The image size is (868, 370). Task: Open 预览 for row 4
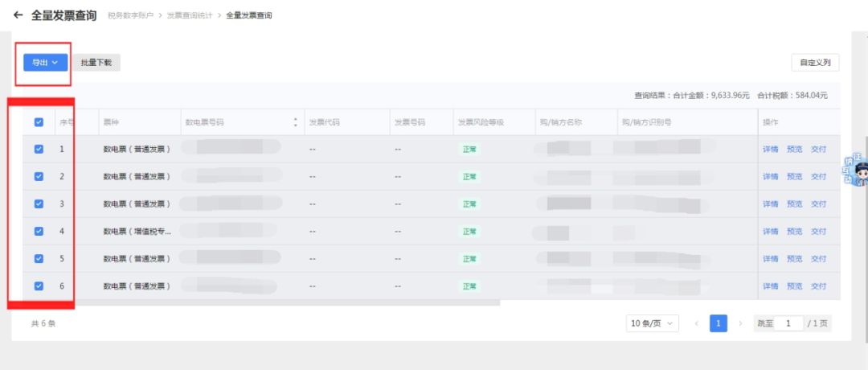pos(794,231)
